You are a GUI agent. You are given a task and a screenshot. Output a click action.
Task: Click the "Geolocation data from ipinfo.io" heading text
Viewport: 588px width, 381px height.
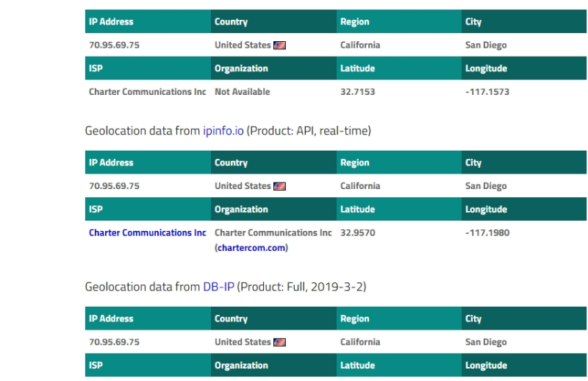143,131
